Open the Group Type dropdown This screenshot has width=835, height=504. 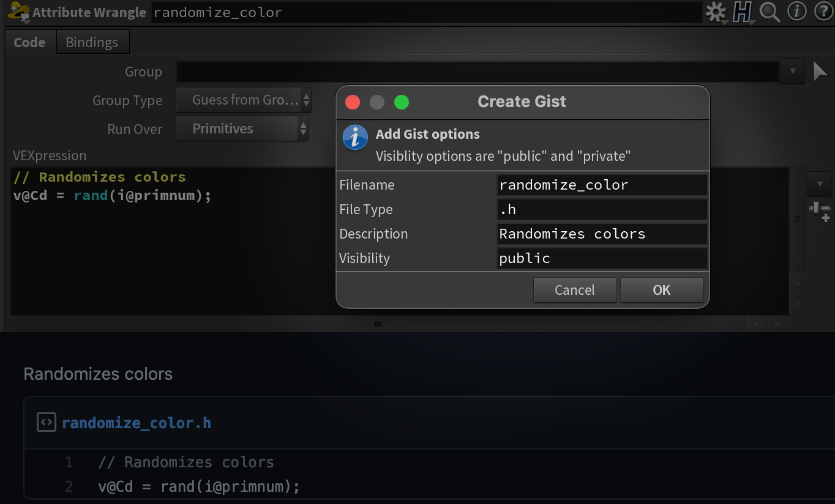pyautogui.click(x=244, y=100)
